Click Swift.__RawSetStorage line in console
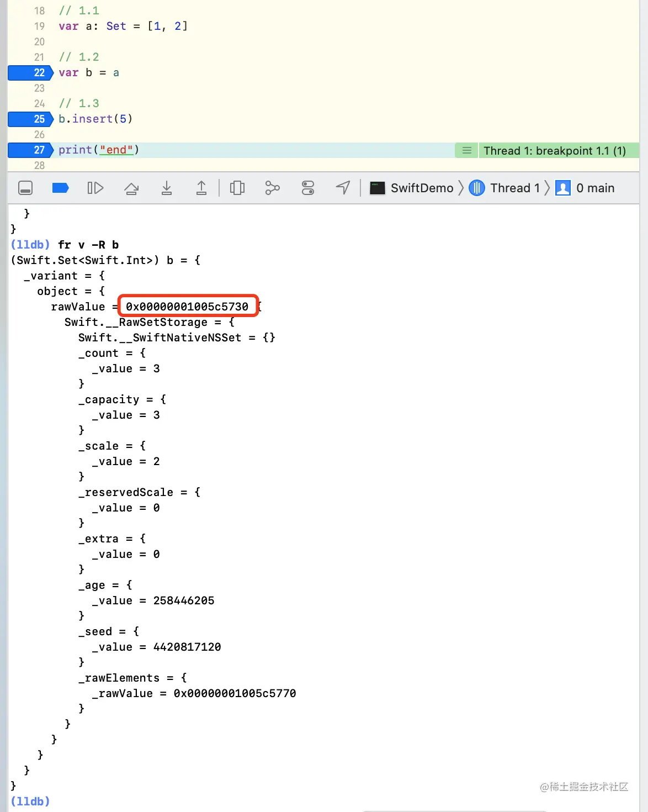This screenshot has height=812, width=648. pyautogui.click(x=150, y=322)
